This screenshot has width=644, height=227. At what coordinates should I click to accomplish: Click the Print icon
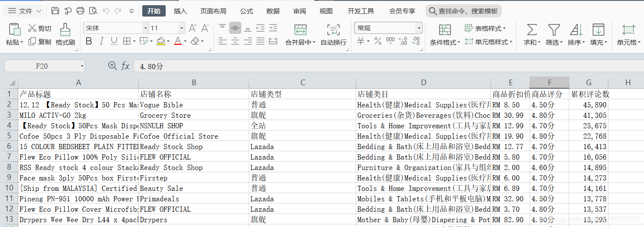click(x=80, y=11)
